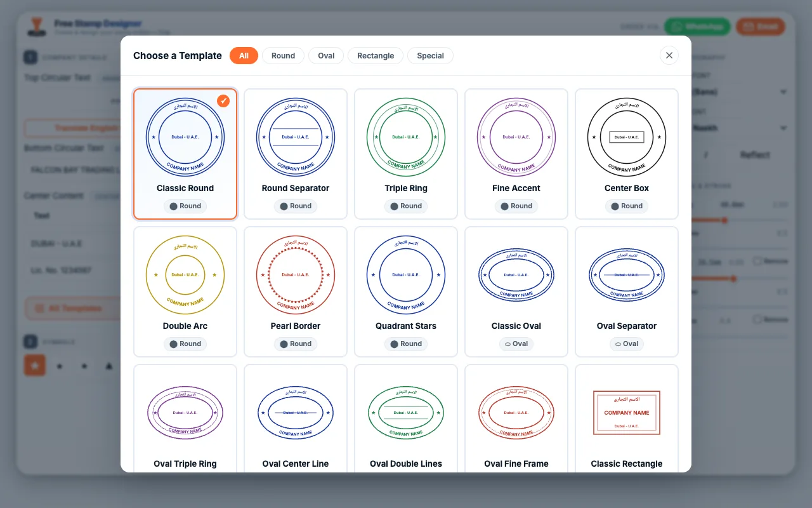Toggle the second Remove checkbox in background
Image resolution: width=812 pixels, height=508 pixels.
[x=757, y=319]
